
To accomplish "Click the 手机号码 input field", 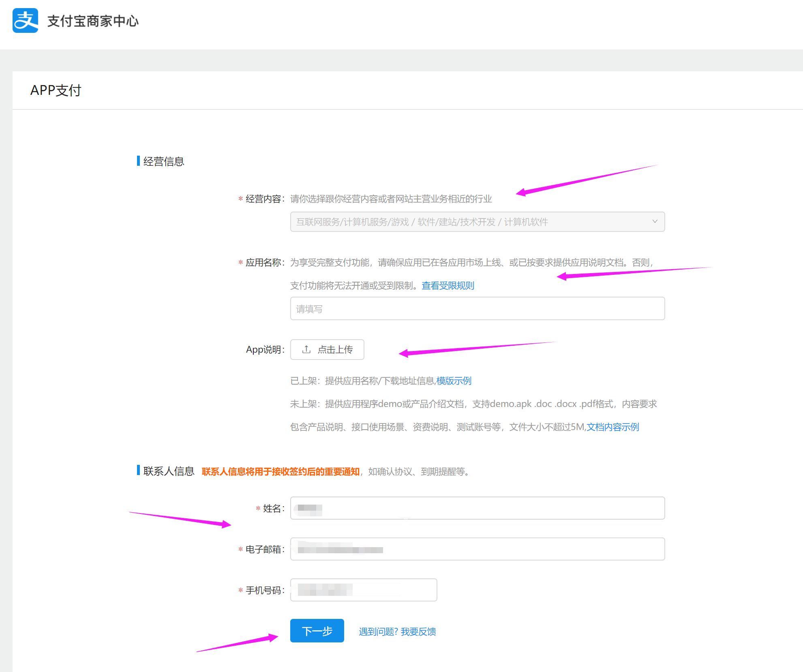I will (x=364, y=590).
